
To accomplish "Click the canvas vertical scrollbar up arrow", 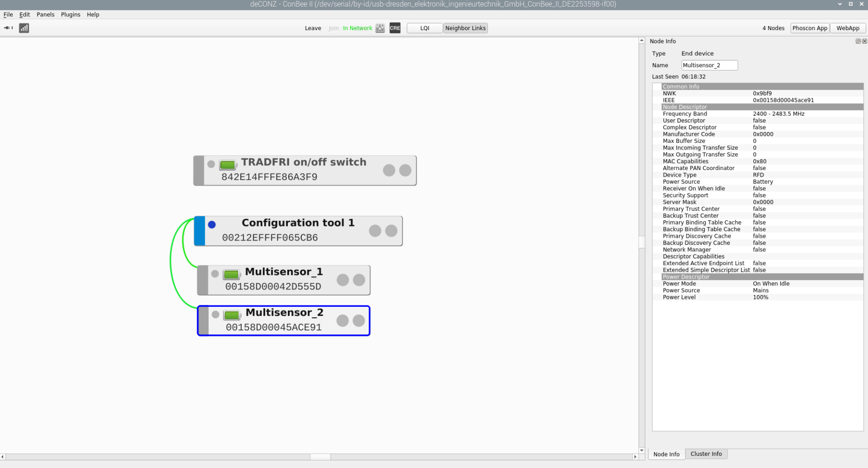I will click(x=642, y=41).
